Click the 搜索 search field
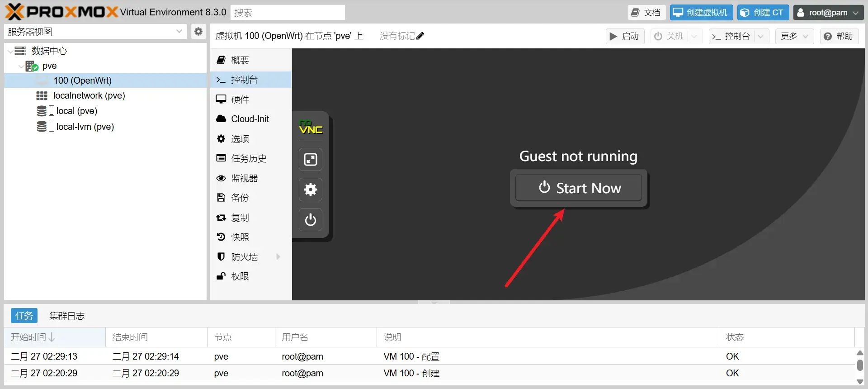The width and height of the screenshot is (868, 389). pyautogui.click(x=288, y=13)
